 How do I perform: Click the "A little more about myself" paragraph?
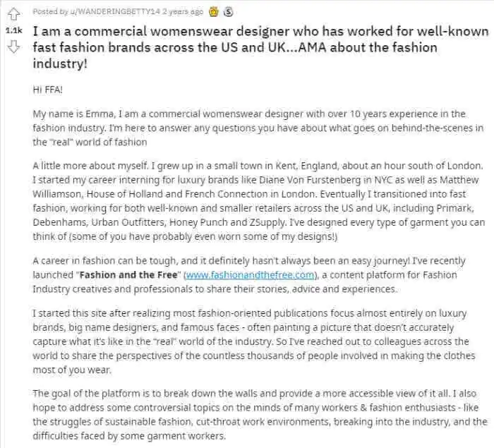[x=259, y=201]
